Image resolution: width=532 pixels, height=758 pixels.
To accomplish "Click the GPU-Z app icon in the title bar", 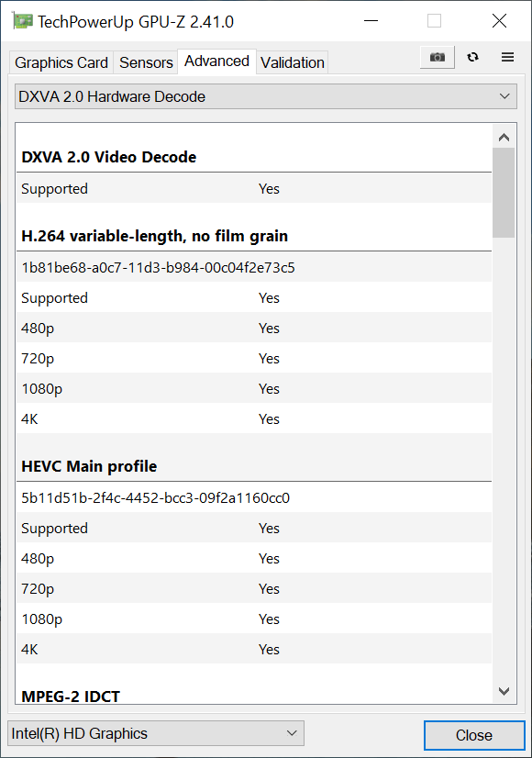I will 23,21.
